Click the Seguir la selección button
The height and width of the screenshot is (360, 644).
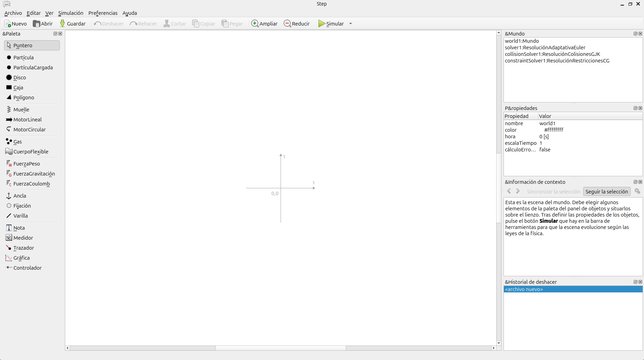click(x=606, y=192)
